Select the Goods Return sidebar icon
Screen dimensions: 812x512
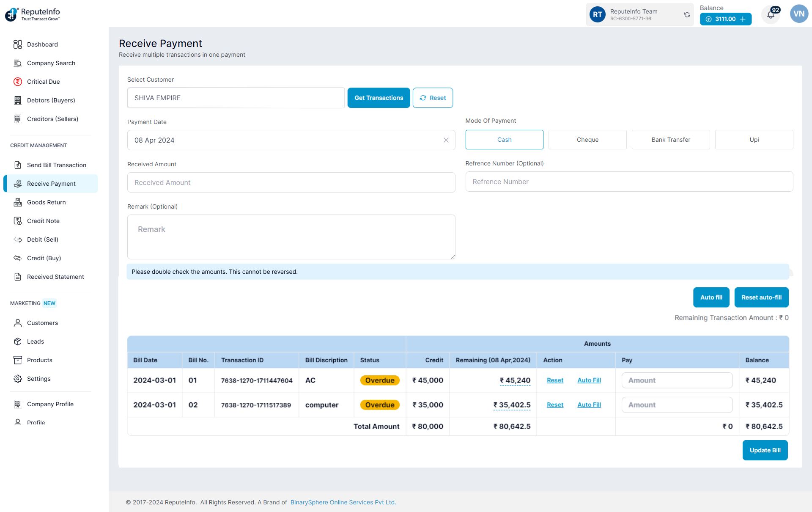coord(18,202)
